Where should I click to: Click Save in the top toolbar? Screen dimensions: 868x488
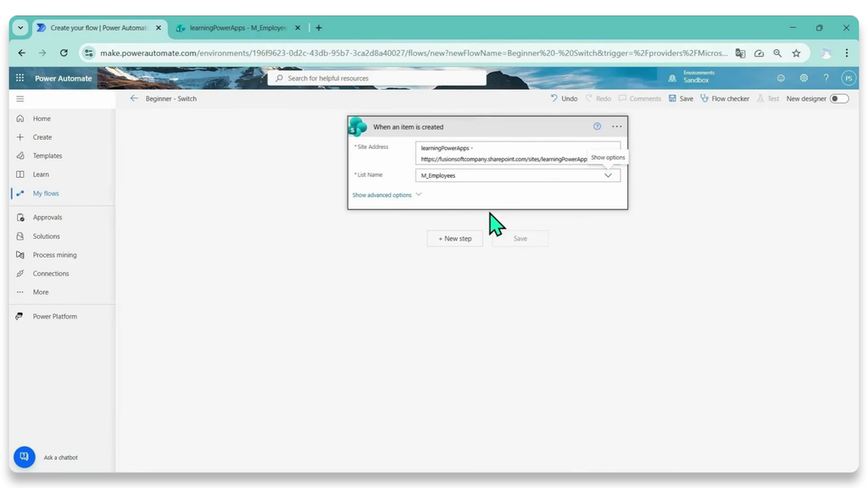(x=681, y=98)
